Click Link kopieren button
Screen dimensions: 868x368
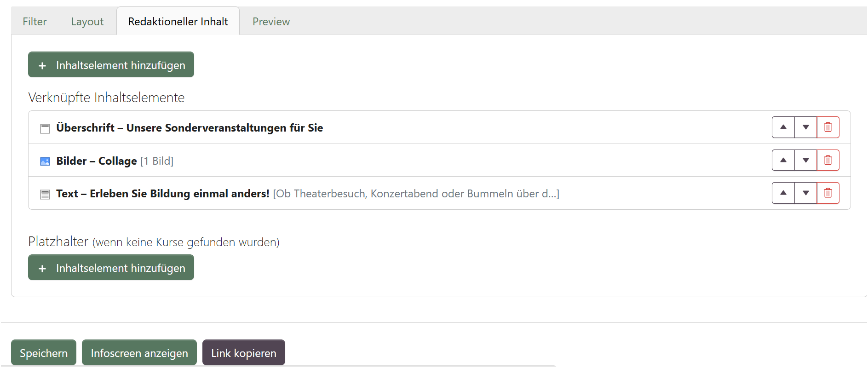pyautogui.click(x=244, y=353)
